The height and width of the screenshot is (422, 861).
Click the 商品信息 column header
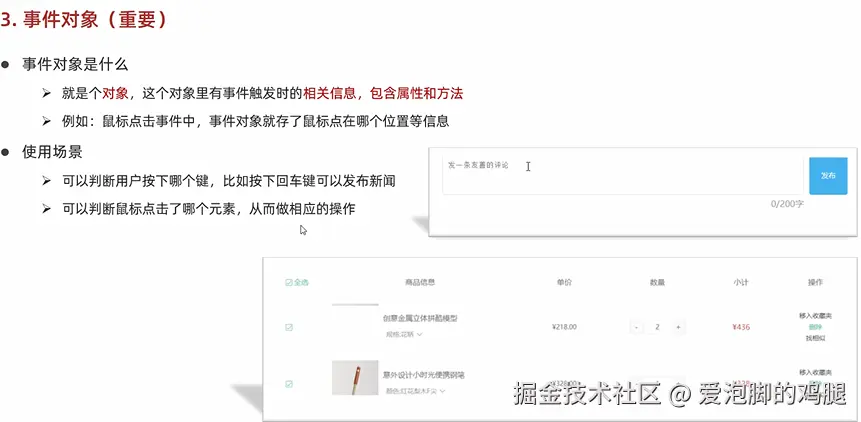coord(420,283)
